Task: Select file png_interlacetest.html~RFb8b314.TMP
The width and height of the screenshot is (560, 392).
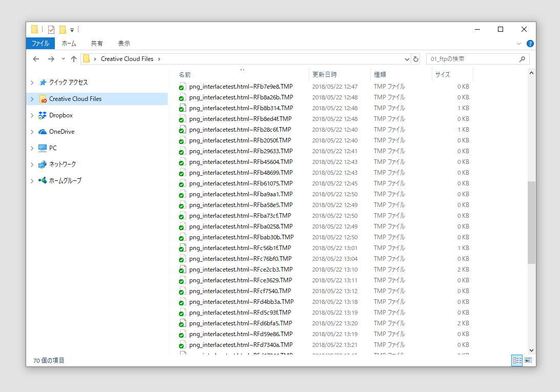Action: pos(241,108)
